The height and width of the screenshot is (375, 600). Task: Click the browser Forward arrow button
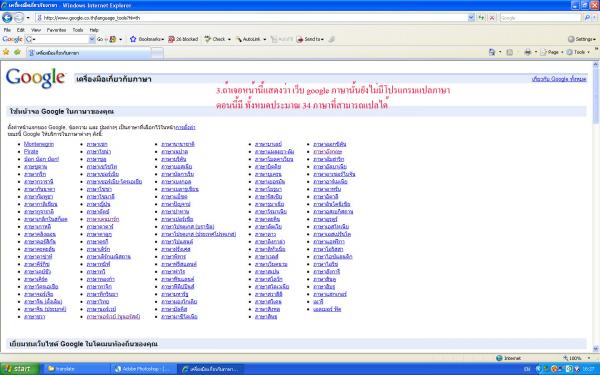point(19,18)
